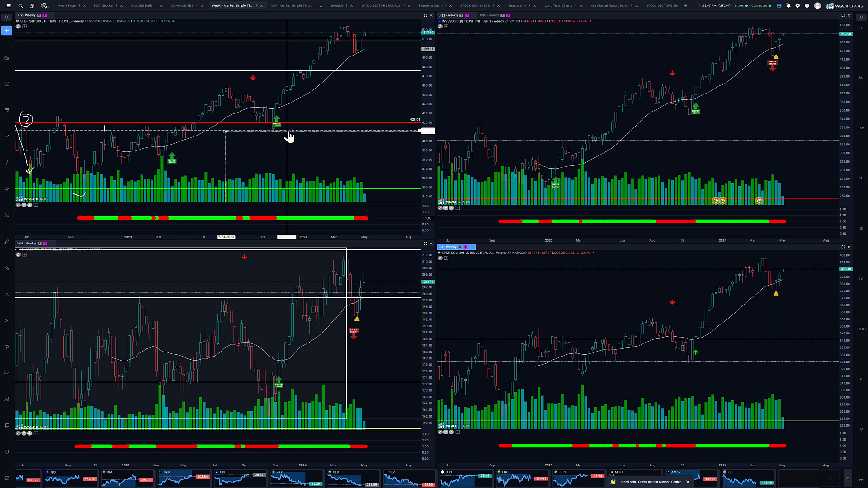
Task: Click the SPY trend red-green indicator bar
Action: [222, 218]
